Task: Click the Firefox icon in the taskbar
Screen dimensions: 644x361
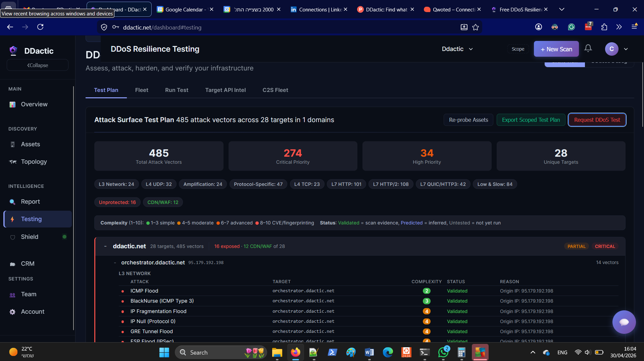Action: [x=295, y=352]
